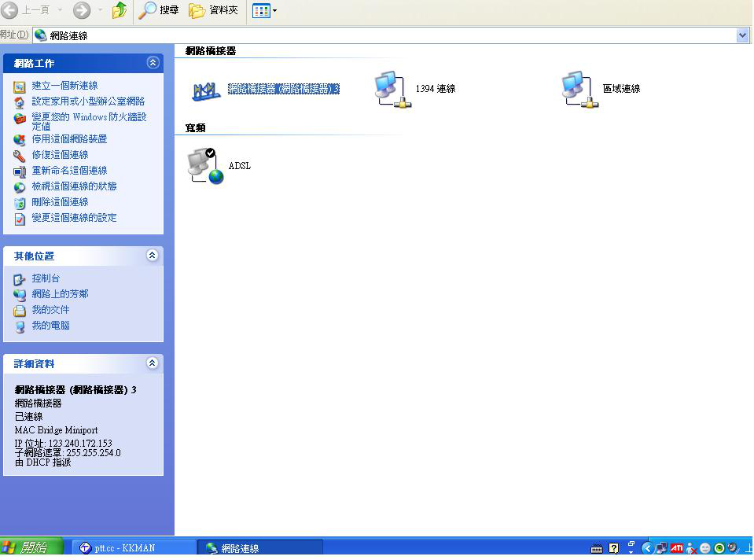
Task: Click the network neighborhood icon
Action: tap(19, 295)
